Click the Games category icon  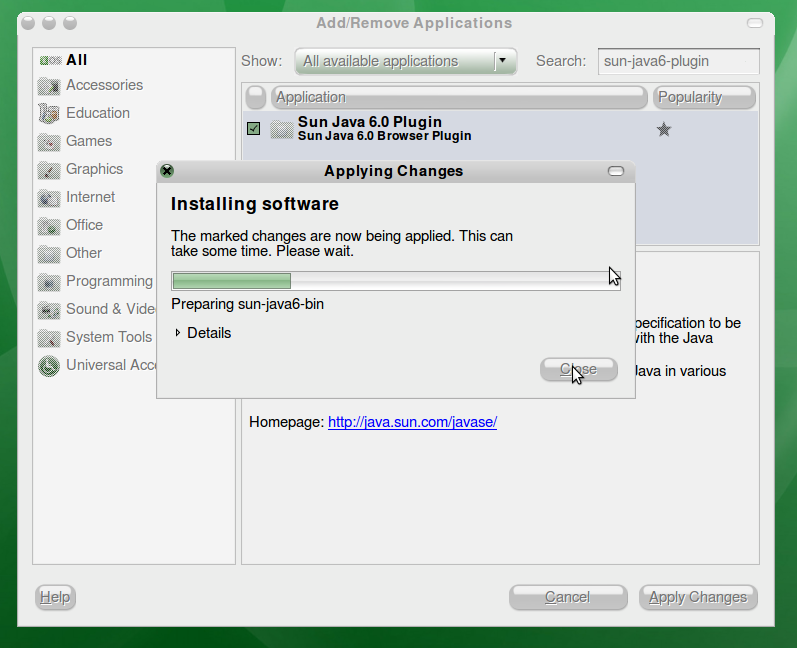[49, 141]
